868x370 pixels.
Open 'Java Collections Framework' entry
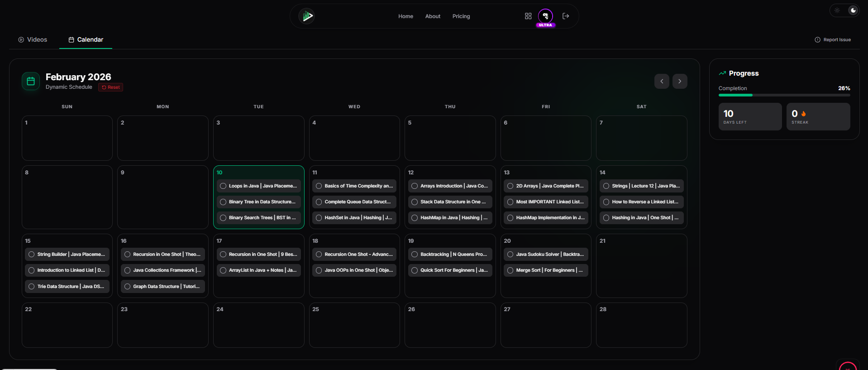tap(163, 270)
